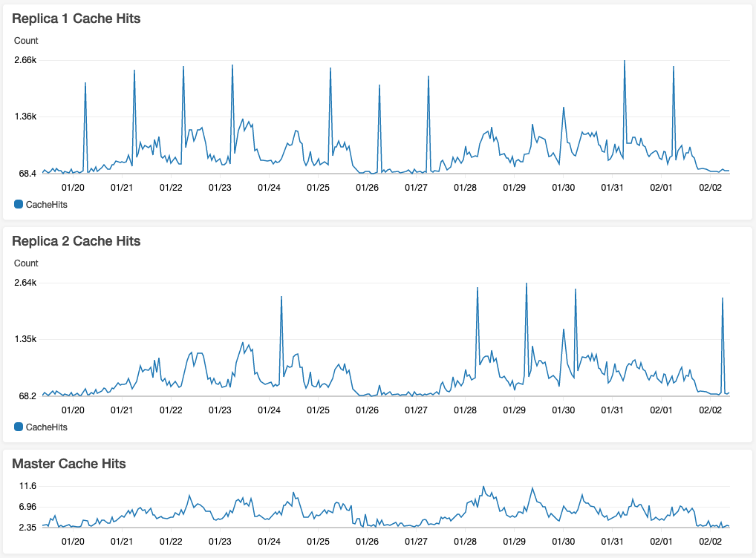756x558 pixels.
Task: Select the CacheHits legend label in Replica 2
Action: [46, 427]
